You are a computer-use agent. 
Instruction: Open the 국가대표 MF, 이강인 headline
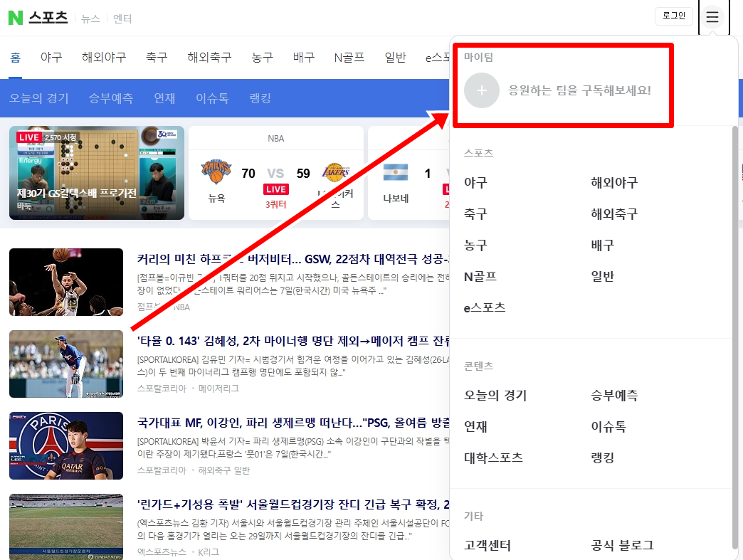click(x=293, y=423)
